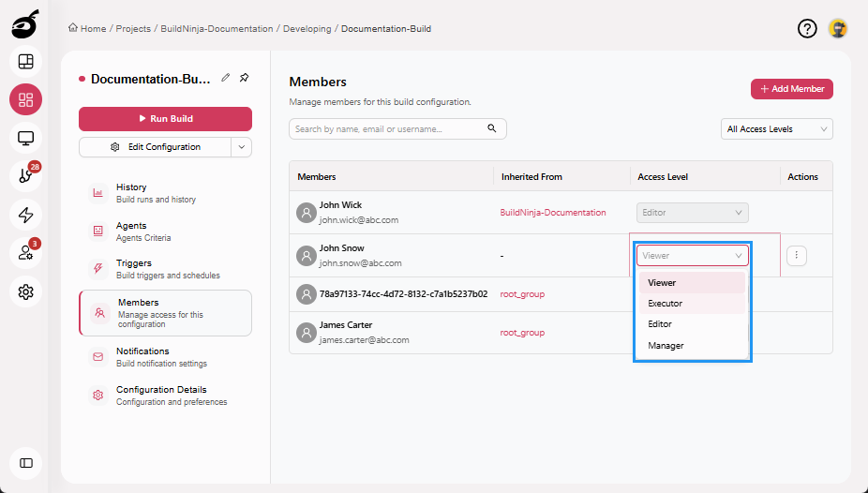Follow the root_group link for James Carter
This screenshot has width=868, height=493.
point(522,333)
